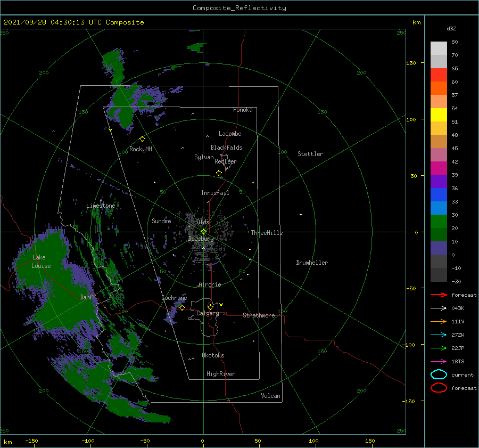Image resolution: width=479 pixels, height=448 pixels.
Task: Click the Cochrane label
Action: pos(174,298)
